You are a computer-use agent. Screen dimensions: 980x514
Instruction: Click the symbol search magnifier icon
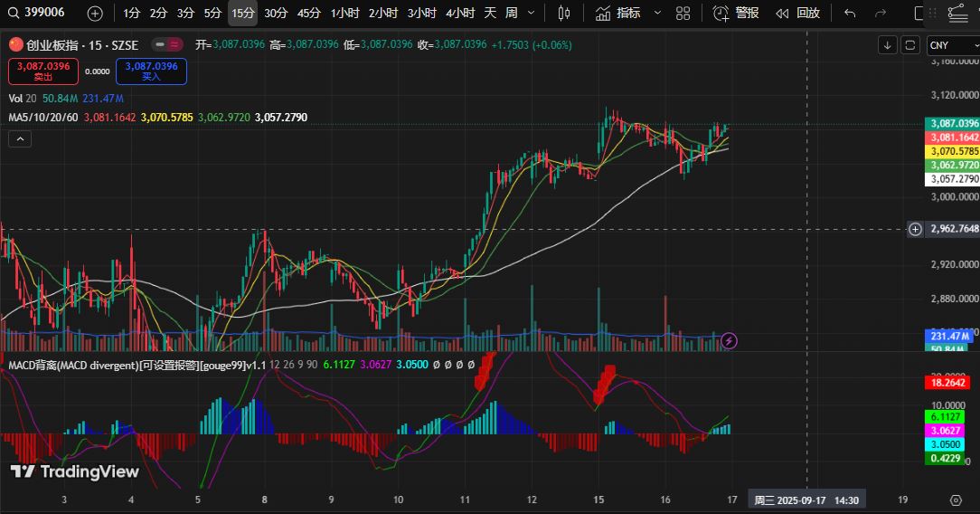coord(12,13)
